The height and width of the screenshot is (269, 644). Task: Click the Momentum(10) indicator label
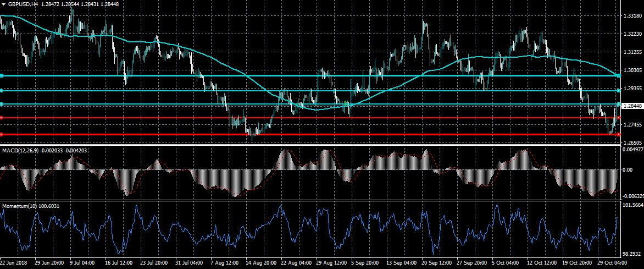(x=18, y=206)
